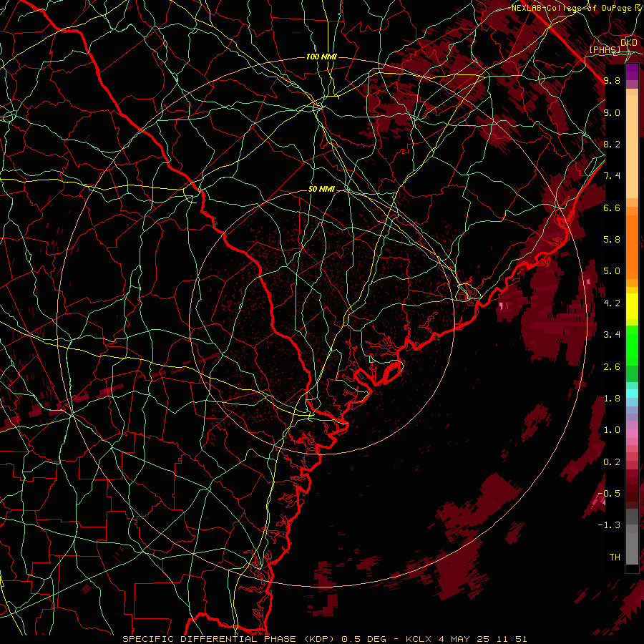Click the 9.8 value on the scale

click(612, 80)
